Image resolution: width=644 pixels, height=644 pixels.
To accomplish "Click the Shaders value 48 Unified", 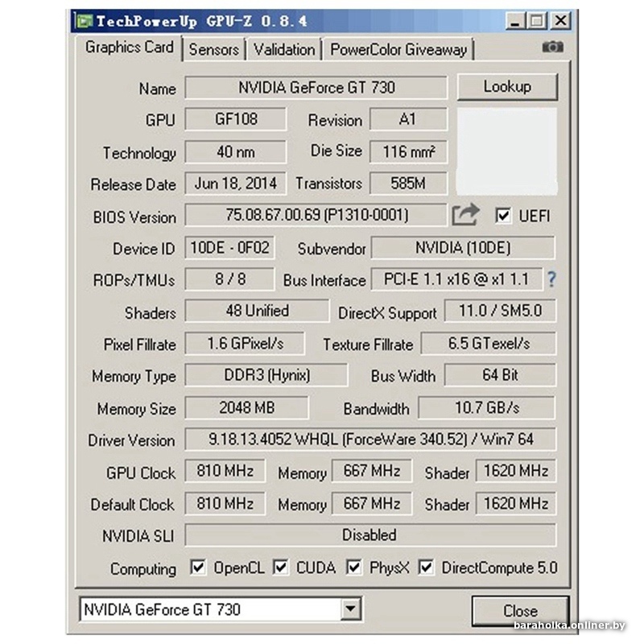I will coord(257,311).
